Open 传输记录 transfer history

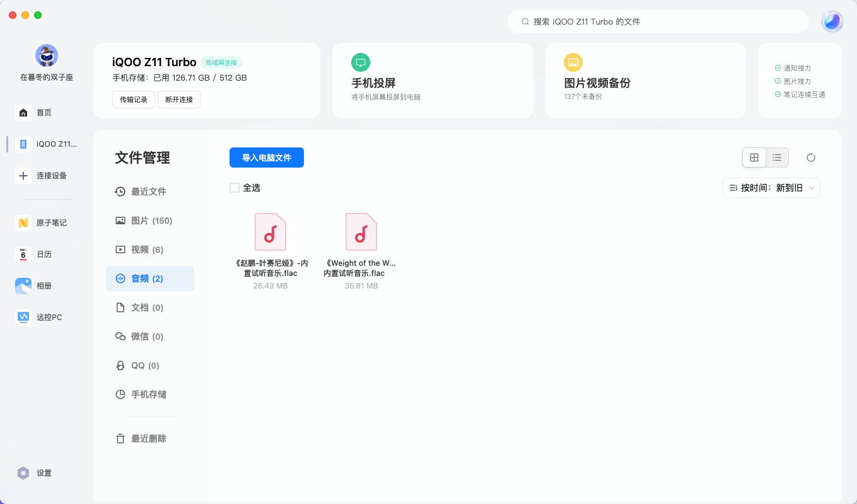click(133, 100)
